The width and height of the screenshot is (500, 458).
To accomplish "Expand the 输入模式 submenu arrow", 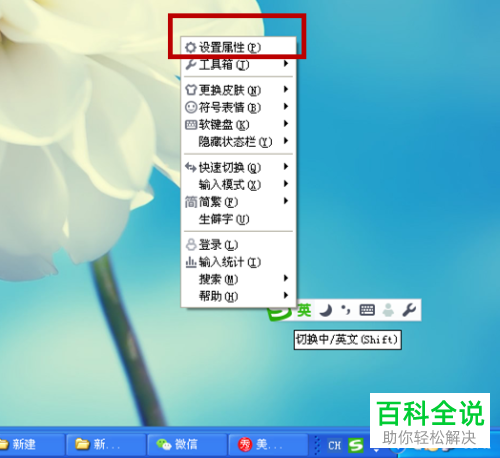I will [286, 184].
